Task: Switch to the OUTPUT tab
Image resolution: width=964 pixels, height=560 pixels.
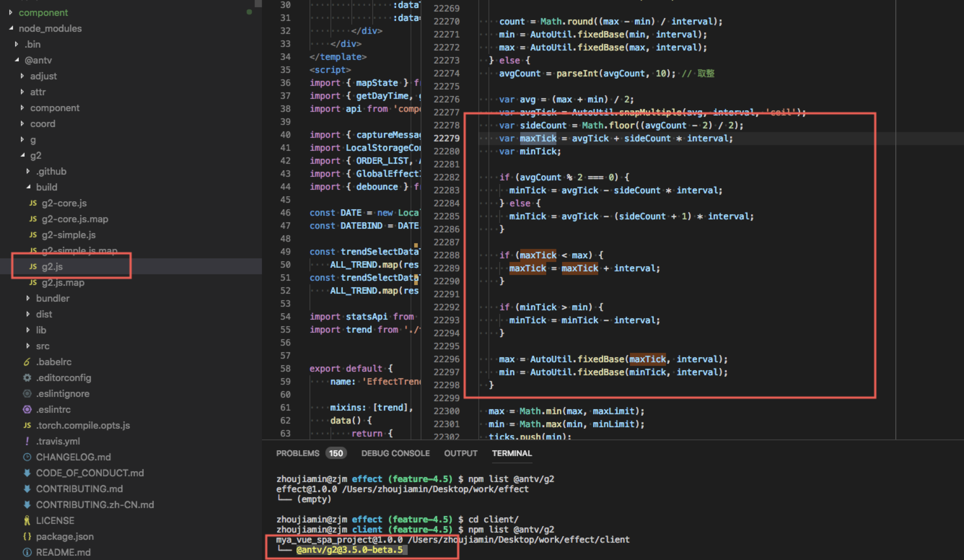Action: 460,453
